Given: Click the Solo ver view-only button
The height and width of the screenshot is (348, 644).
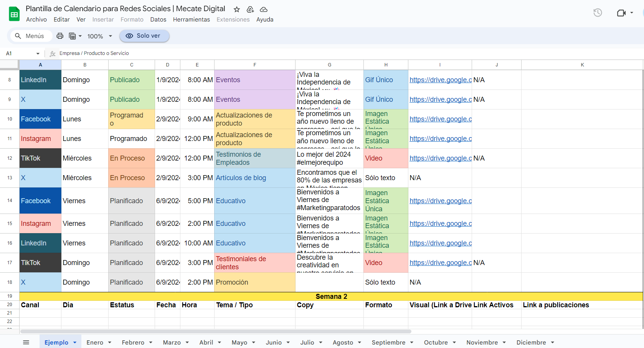Looking at the screenshot, I should 144,36.
